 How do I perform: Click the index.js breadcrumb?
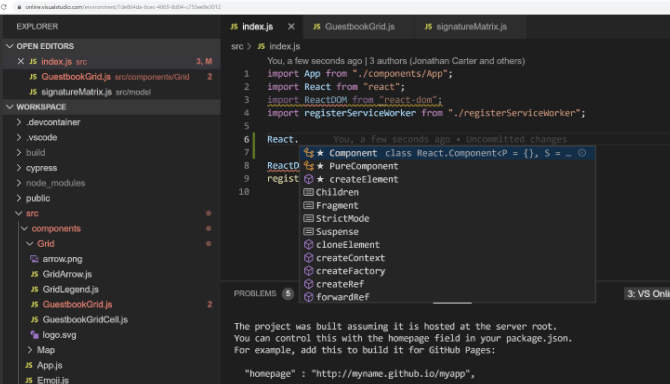(285, 46)
